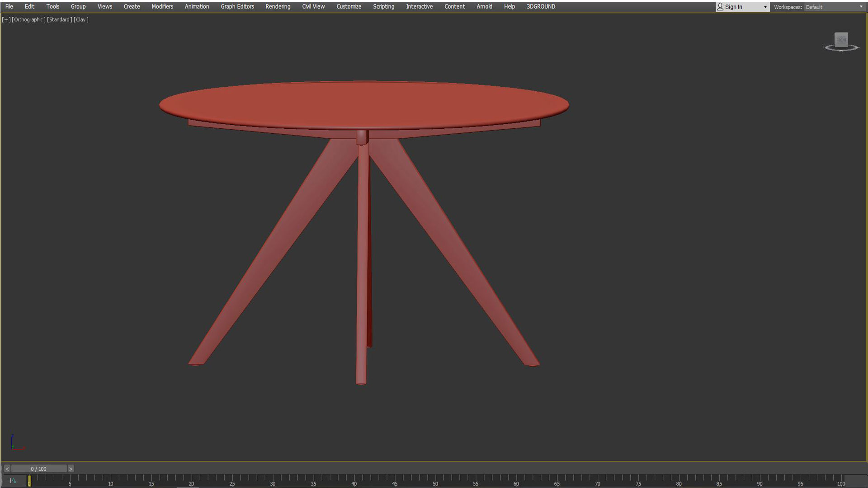868x488 pixels.
Task: Select the right table leg
Action: [454, 253]
